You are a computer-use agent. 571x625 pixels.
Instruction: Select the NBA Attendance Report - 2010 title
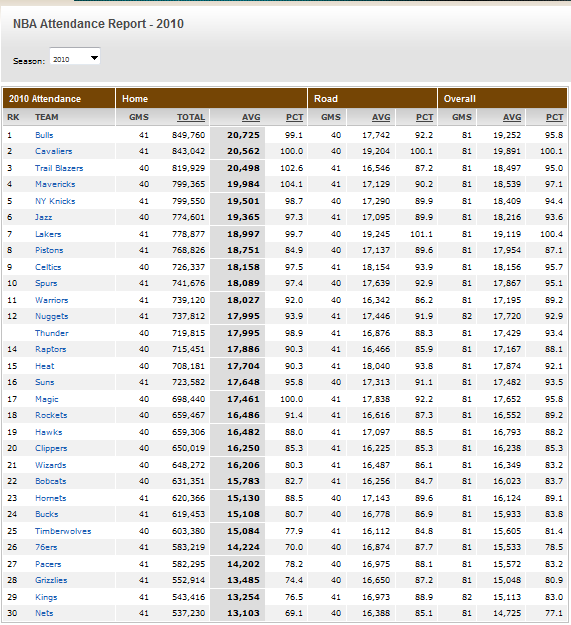pos(98,24)
